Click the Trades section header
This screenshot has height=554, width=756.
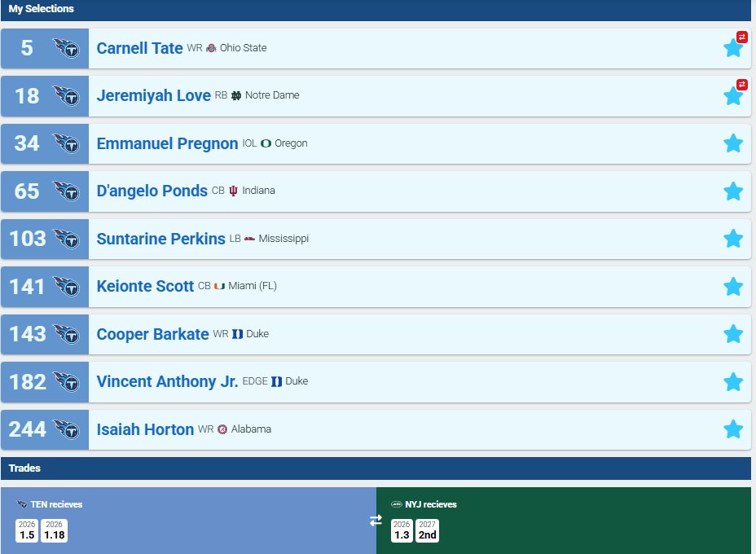click(376, 468)
